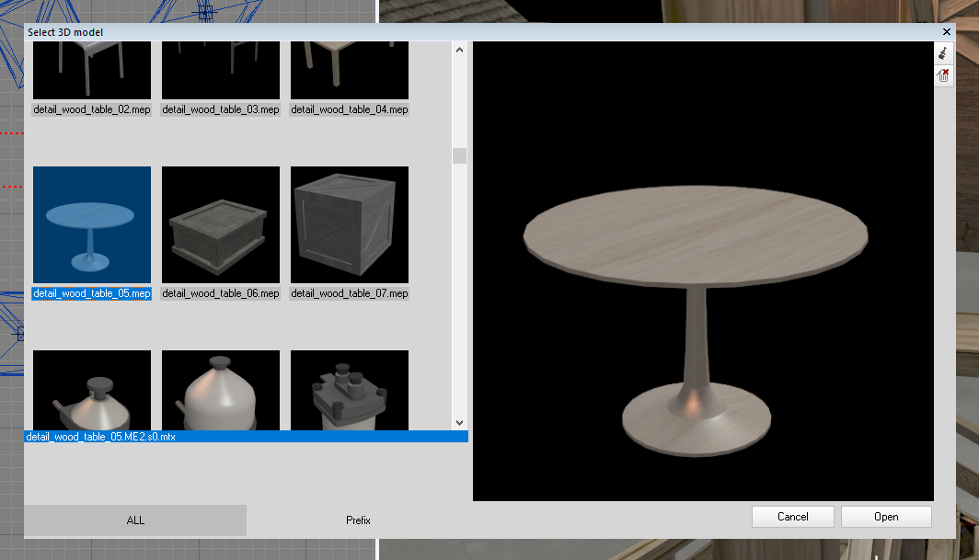Close the Select 3D model dialog
Screen dimensions: 979x560
pos(946,32)
